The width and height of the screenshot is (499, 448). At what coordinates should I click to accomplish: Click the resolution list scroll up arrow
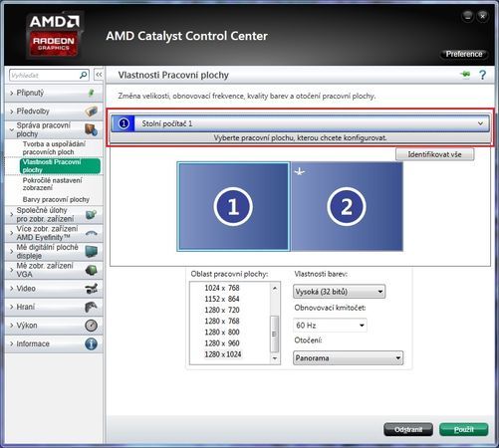(x=275, y=288)
